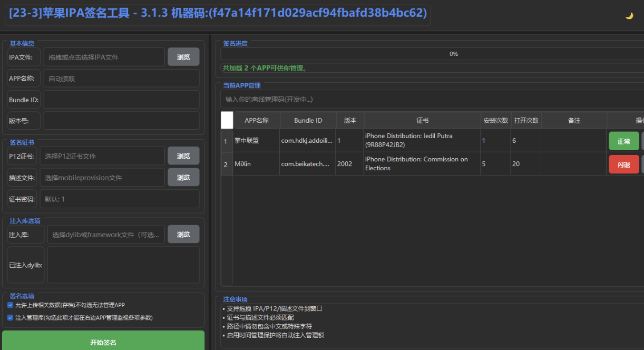Toggle the moon dark mode icon
The height and width of the screenshot is (350, 644).
point(629,16)
